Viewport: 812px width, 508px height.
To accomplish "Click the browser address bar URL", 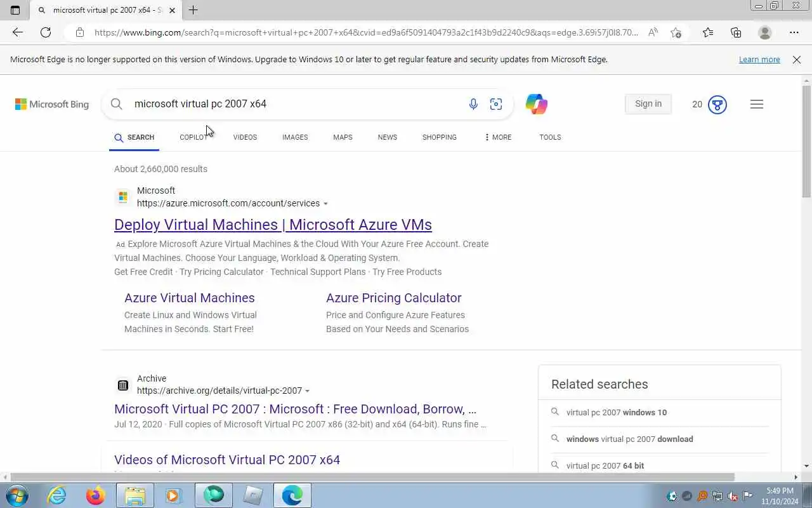I will 366,32.
